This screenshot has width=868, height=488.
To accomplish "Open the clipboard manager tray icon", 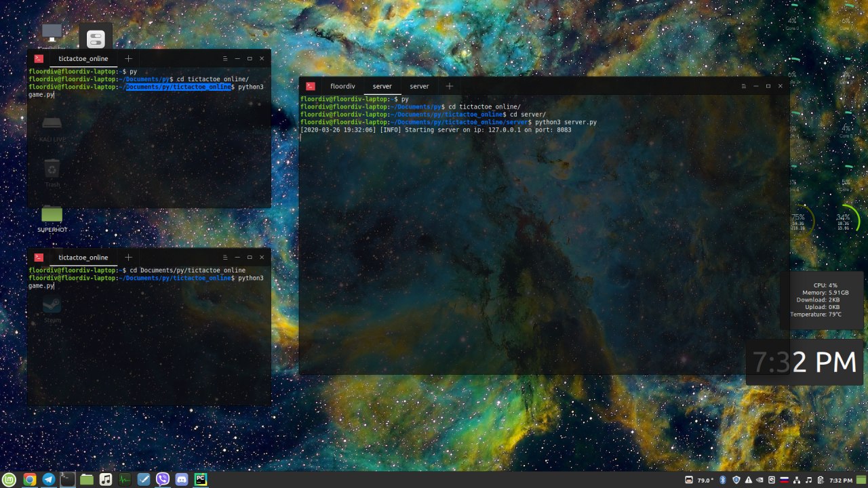I will [821, 480].
